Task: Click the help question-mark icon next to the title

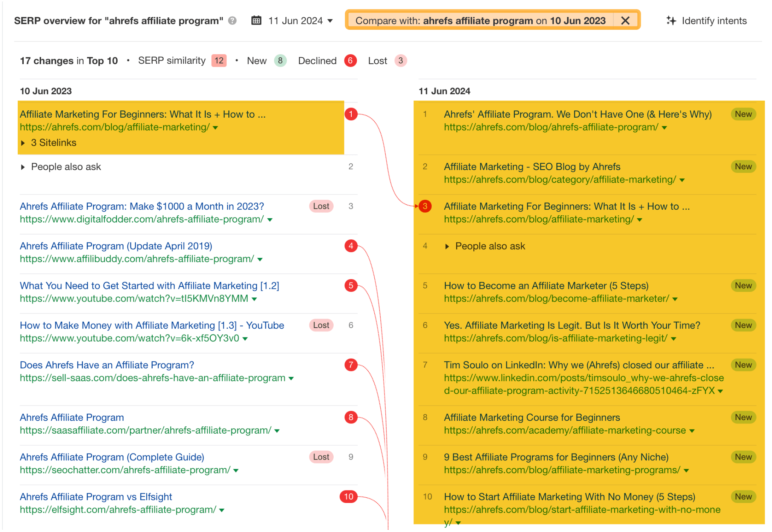Action: pos(233,21)
